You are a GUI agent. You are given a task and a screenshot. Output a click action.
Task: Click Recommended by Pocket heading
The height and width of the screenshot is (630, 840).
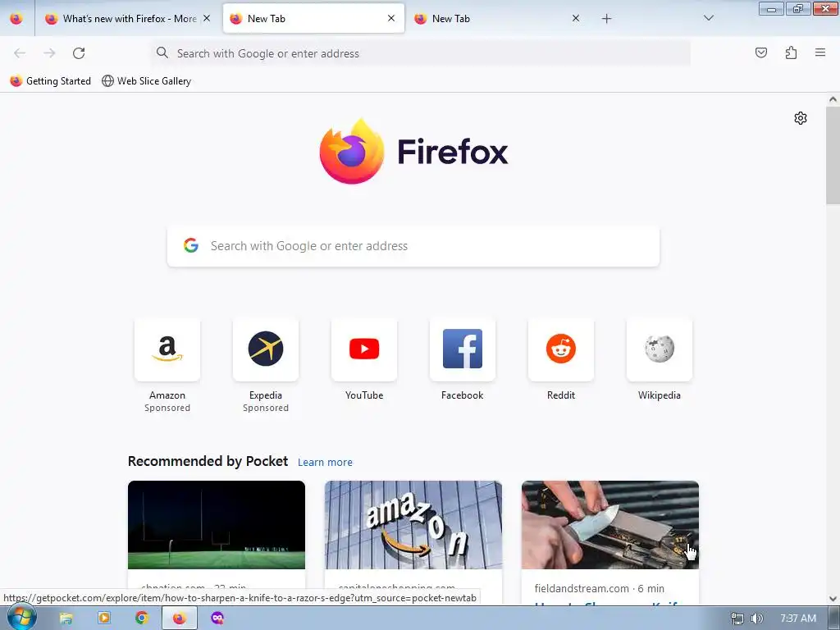tap(208, 461)
